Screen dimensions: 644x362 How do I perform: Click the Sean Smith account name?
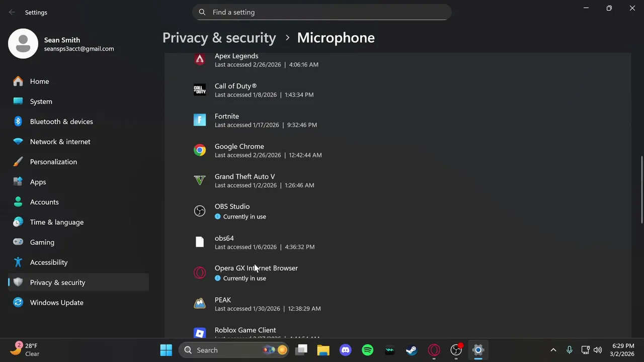tap(62, 40)
